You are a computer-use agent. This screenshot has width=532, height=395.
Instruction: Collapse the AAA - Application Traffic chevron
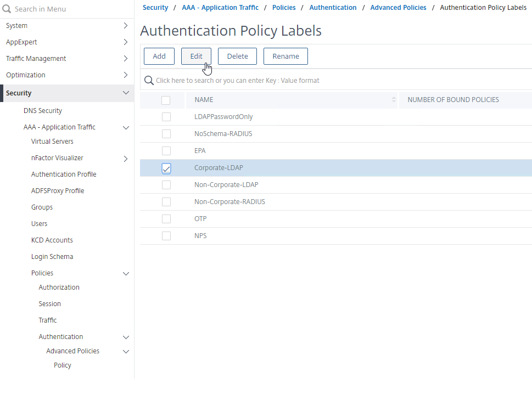pos(126,128)
